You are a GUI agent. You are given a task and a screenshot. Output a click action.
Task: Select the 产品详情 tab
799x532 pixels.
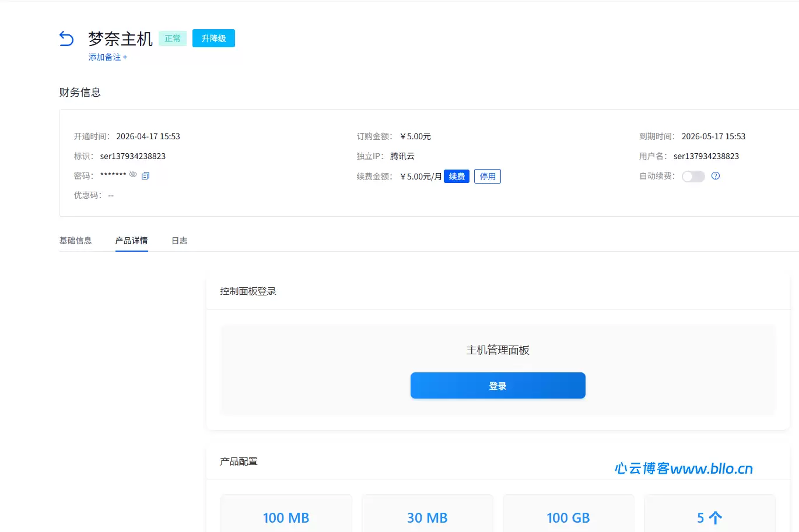[131, 241]
